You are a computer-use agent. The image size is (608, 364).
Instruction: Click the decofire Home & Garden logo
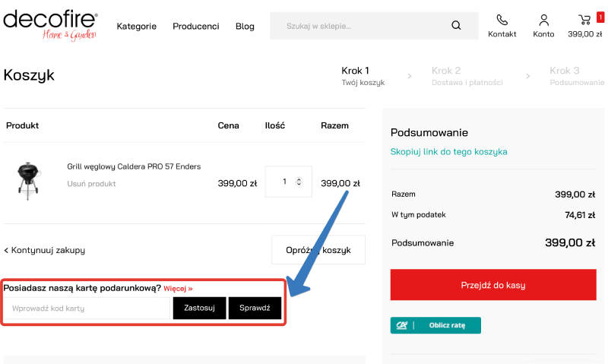point(51,25)
